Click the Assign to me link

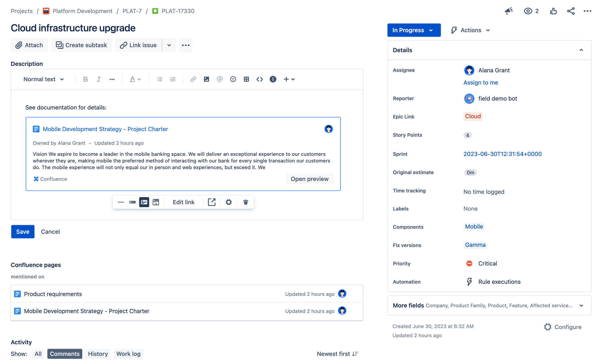(x=481, y=82)
